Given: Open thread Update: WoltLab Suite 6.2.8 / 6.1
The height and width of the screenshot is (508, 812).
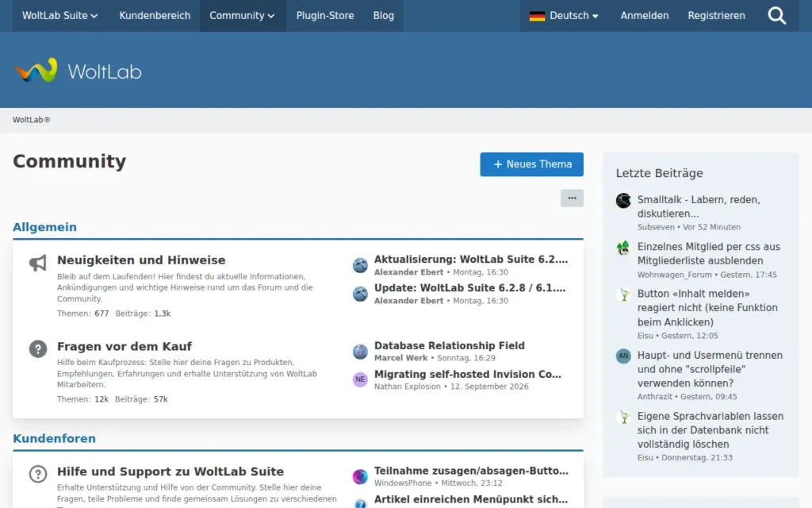Looking at the screenshot, I should pyautogui.click(x=469, y=287).
